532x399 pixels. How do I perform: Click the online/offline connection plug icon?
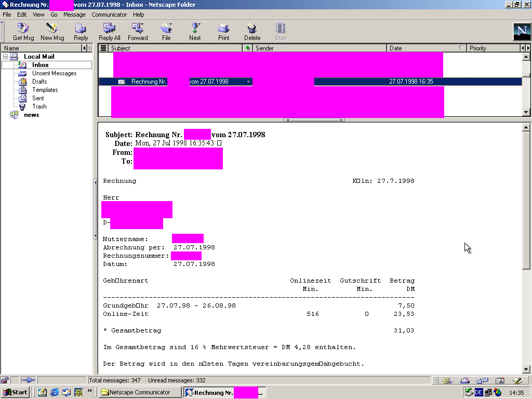[x=28, y=380]
